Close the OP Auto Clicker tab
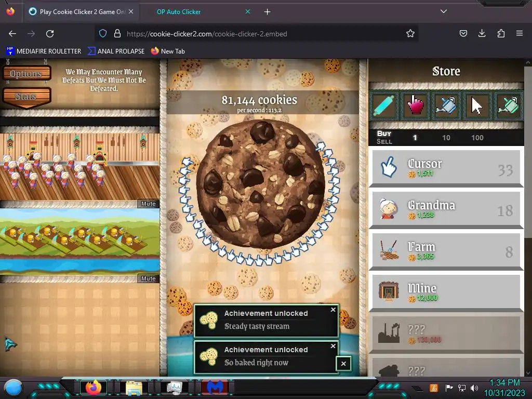This screenshot has height=399, width=532. [248, 11]
